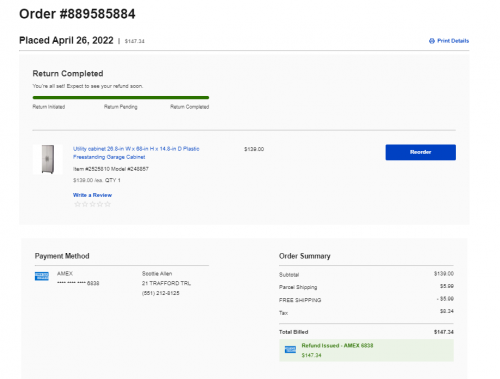Screen dimensions: 500x379
Task: Click the green return progress bar
Action: tap(121, 98)
